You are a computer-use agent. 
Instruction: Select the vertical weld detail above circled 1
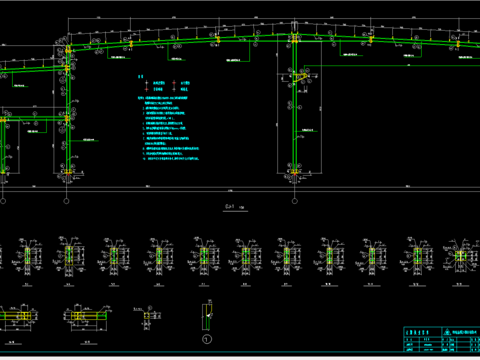[x=207, y=315]
